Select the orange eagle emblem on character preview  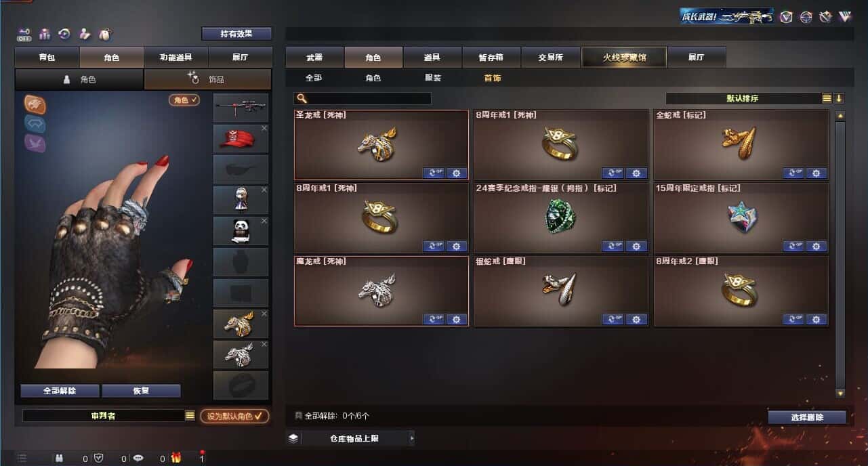(35, 104)
